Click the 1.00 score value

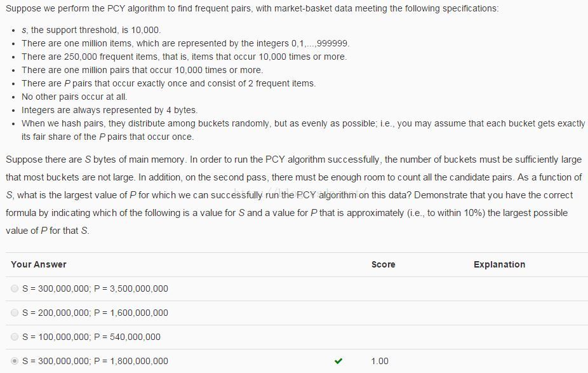pyautogui.click(x=380, y=361)
